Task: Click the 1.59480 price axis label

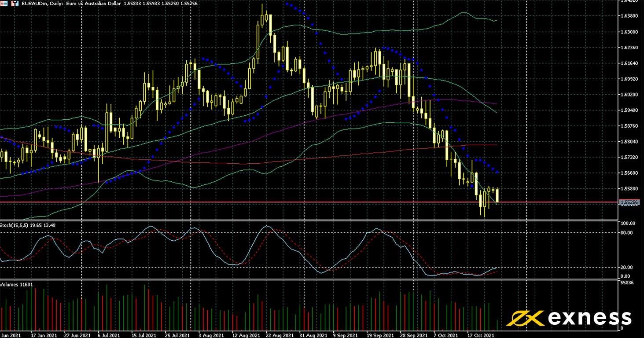Action: click(x=629, y=110)
